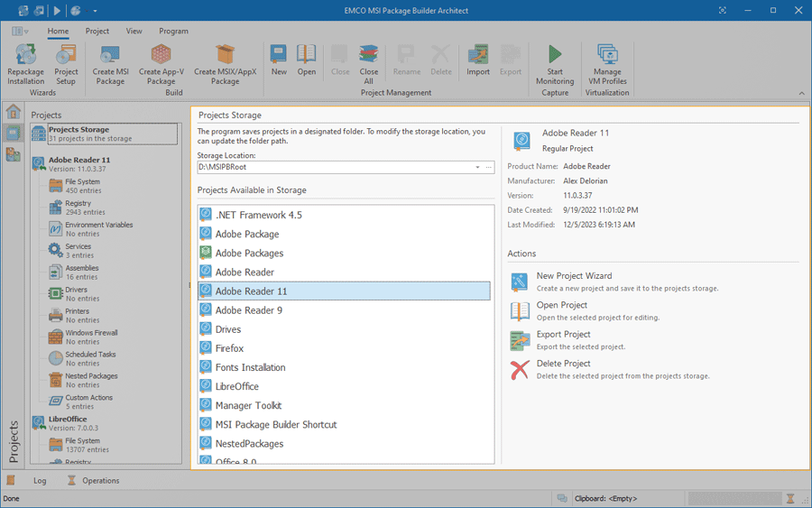
Task: Open the application menu button left of Home
Action: tap(20, 31)
